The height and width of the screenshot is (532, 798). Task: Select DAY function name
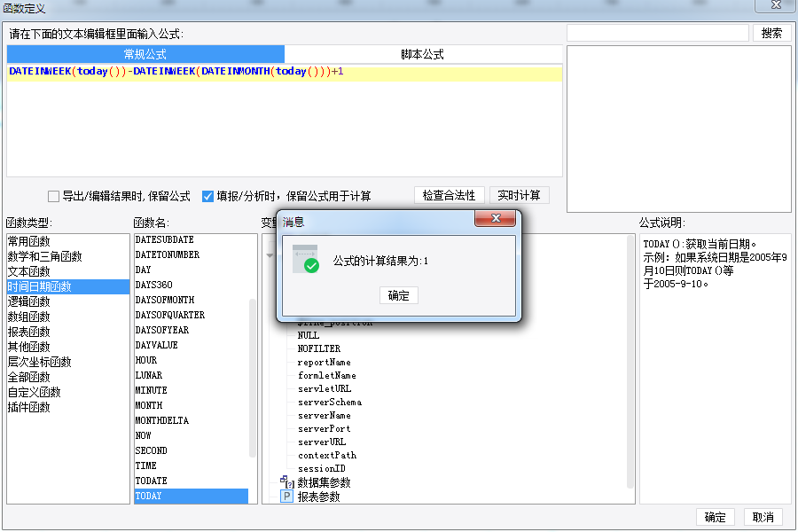pyautogui.click(x=192, y=270)
